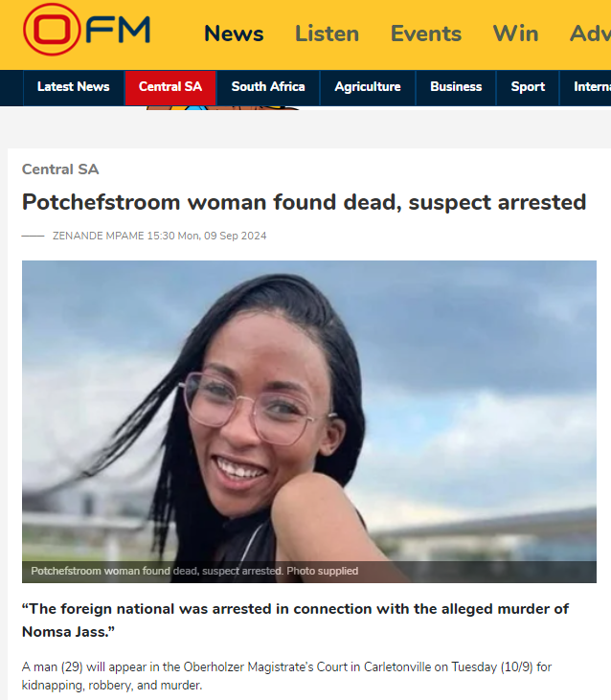
Task: Open the Business news section
Action: [x=456, y=87]
